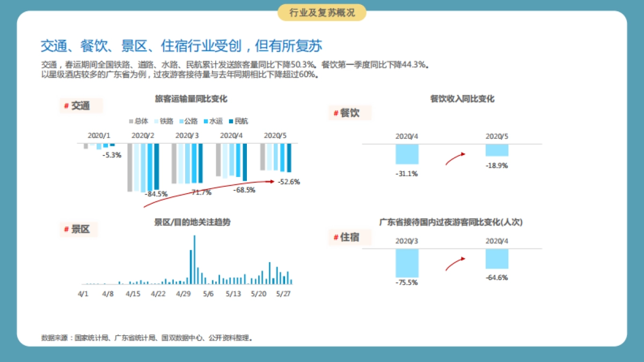
Task: Click the 餐饮收入同比变化 chart title
Action: point(461,99)
